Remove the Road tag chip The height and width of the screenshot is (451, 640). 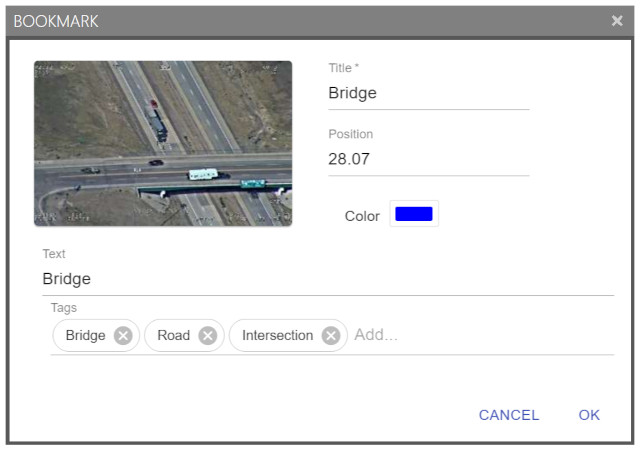pyautogui.click(x=208, y=336)
